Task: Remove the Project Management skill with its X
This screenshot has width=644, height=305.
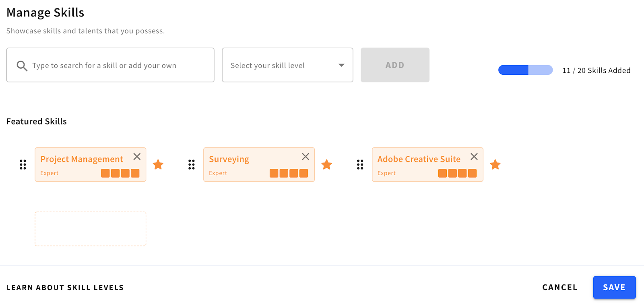Action: pos(137,157)
